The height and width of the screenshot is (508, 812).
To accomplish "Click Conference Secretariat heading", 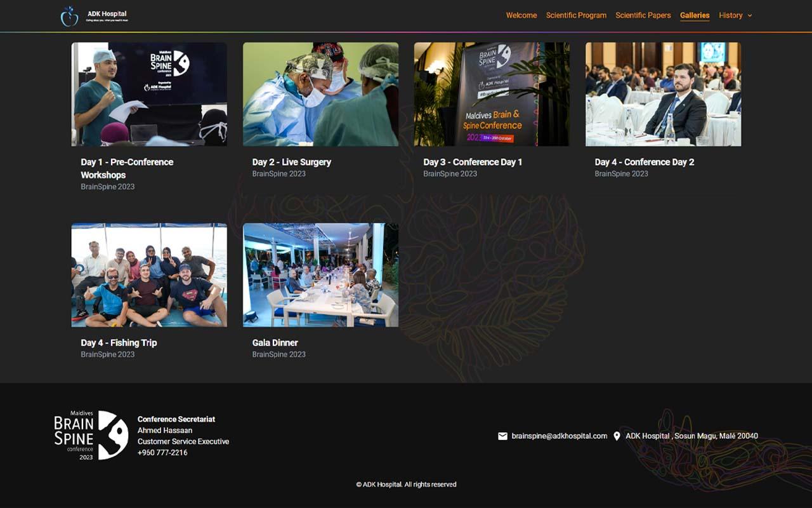I will (176, 419).
